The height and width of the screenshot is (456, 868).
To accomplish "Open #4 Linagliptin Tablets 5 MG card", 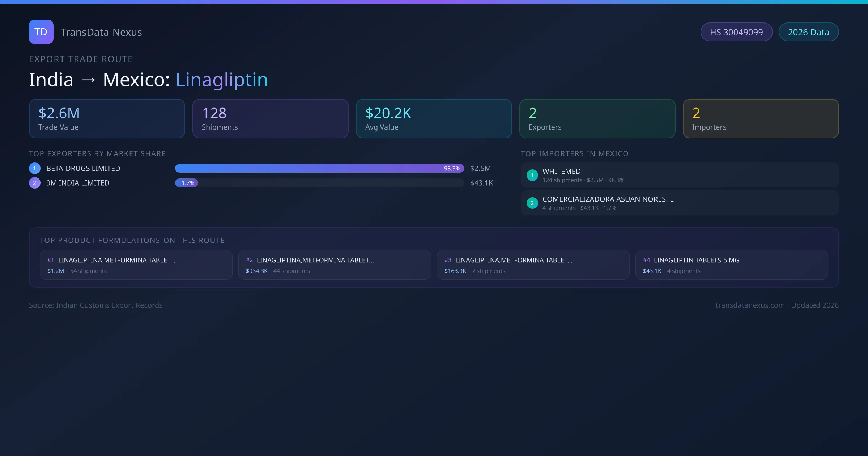I will [731, 265].
